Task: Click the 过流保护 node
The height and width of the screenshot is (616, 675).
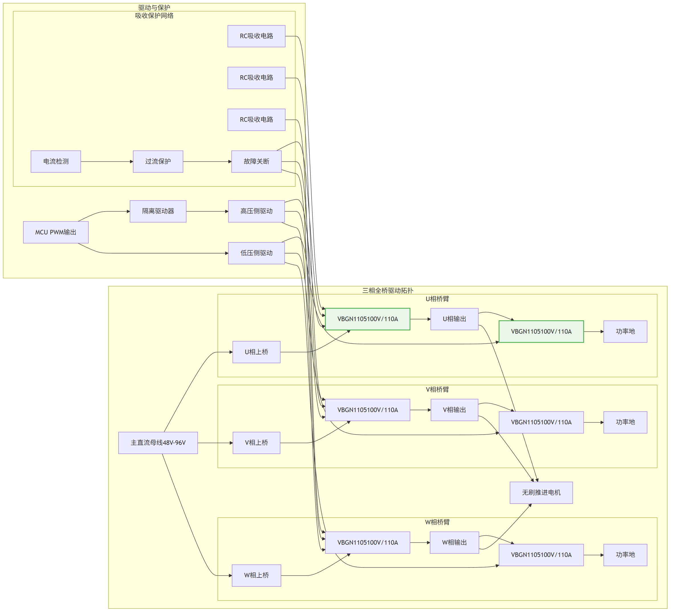Action: (x=158, y=162)
